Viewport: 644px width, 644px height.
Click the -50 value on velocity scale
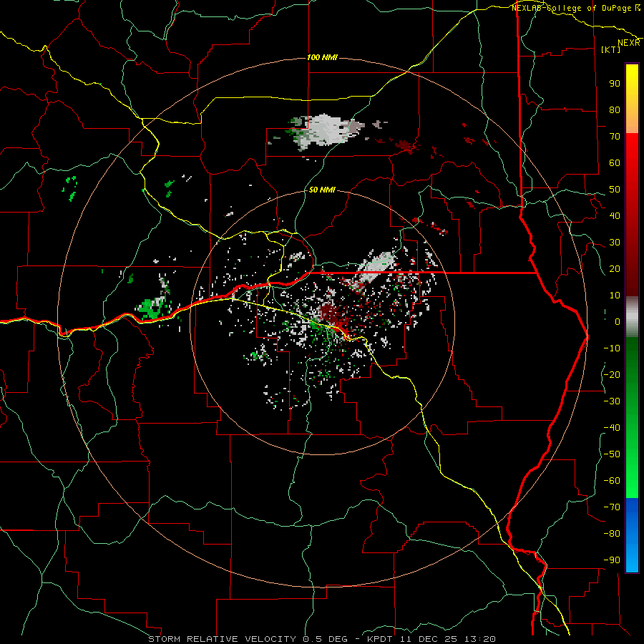[x=612, y=454]
